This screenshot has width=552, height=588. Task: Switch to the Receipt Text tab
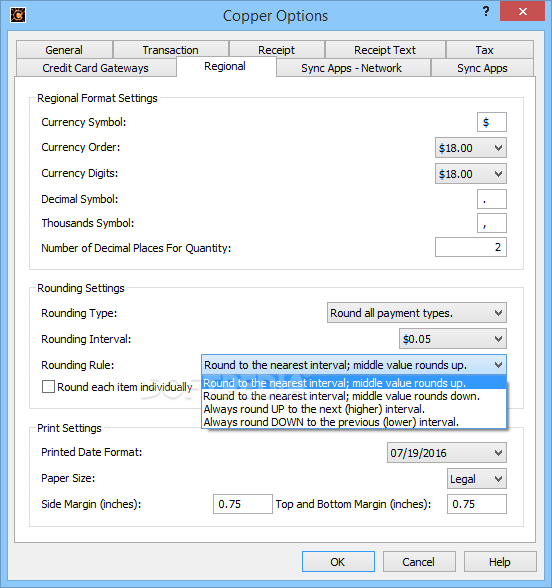point(385,50)
